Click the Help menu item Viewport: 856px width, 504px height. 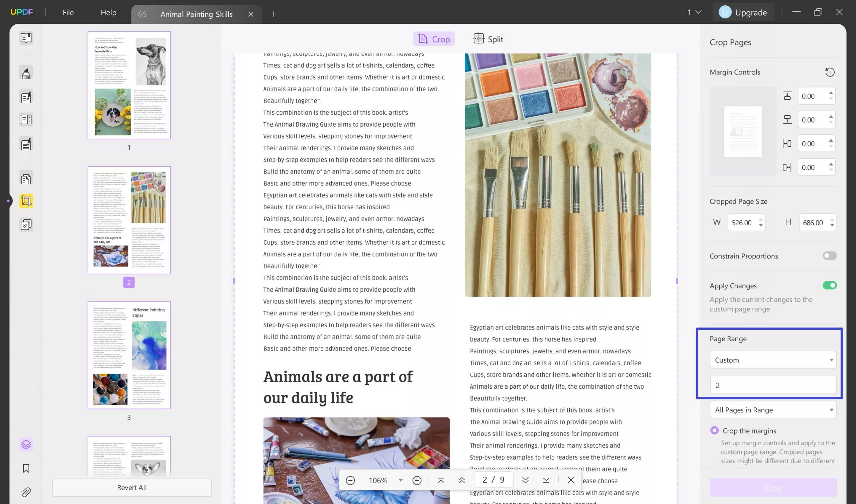pos(108,12)
